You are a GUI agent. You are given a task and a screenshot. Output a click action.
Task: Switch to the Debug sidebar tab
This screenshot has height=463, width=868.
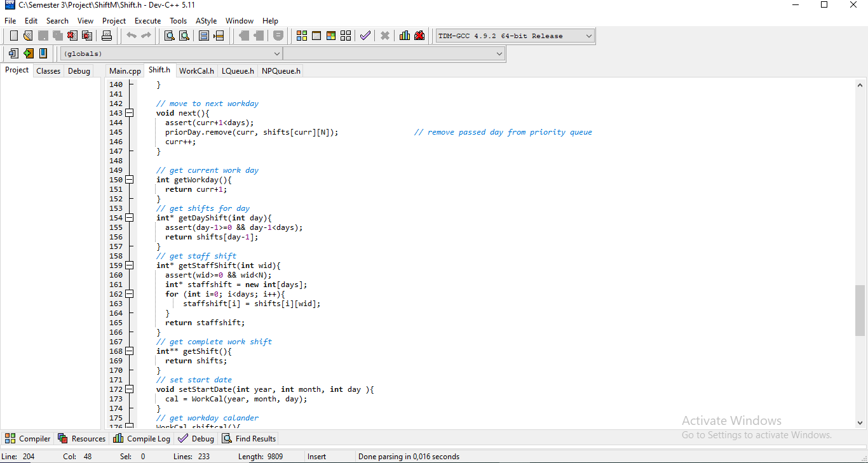pos(79,71)
